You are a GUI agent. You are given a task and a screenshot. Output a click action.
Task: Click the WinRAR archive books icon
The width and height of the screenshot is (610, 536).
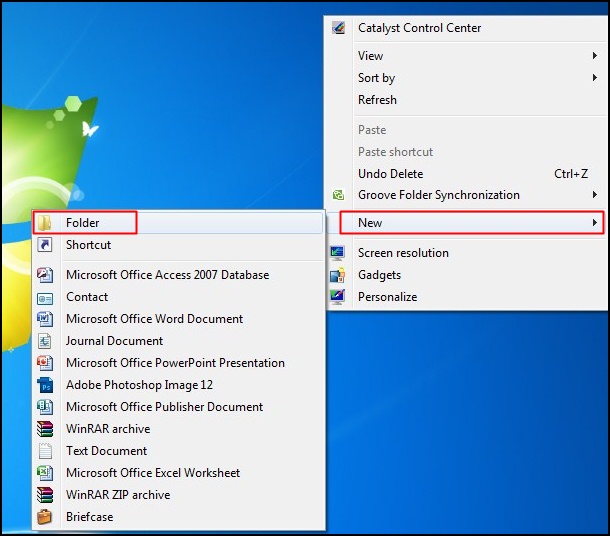[x=45, y=429]
